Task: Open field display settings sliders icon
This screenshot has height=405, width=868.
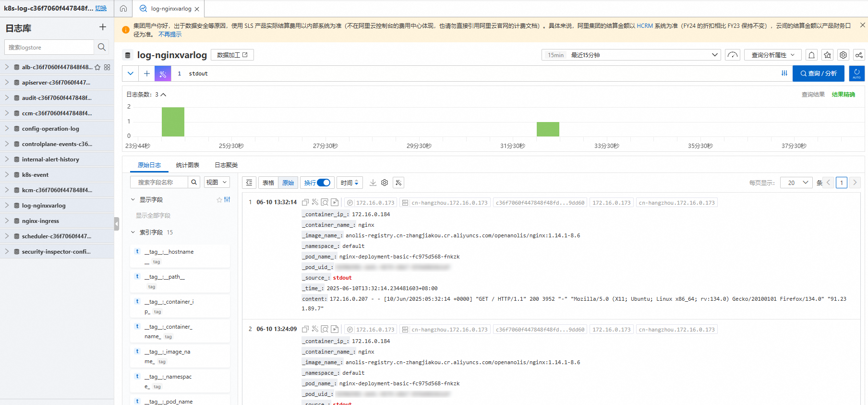Action: pos(227,199)
